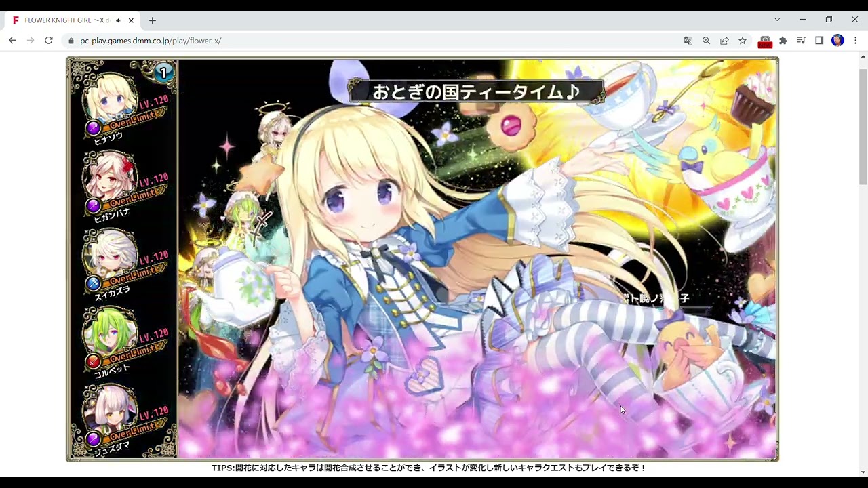The width and height of the screenshot is (868, 488).
Task: Click the page vertical scrollbar thumb
Action: (863, 125)
